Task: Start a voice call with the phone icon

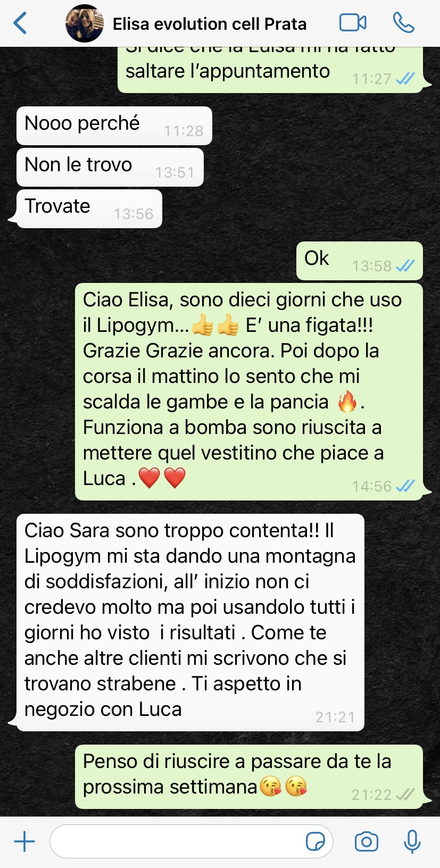Action: 404,23
